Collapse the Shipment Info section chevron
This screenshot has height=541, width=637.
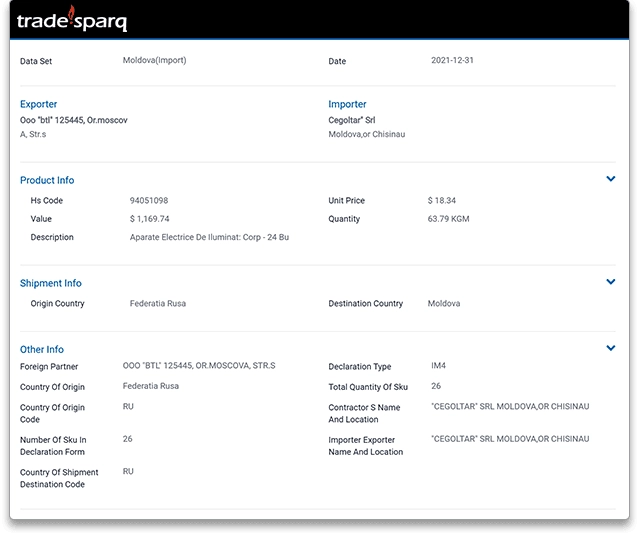[611, 281]
